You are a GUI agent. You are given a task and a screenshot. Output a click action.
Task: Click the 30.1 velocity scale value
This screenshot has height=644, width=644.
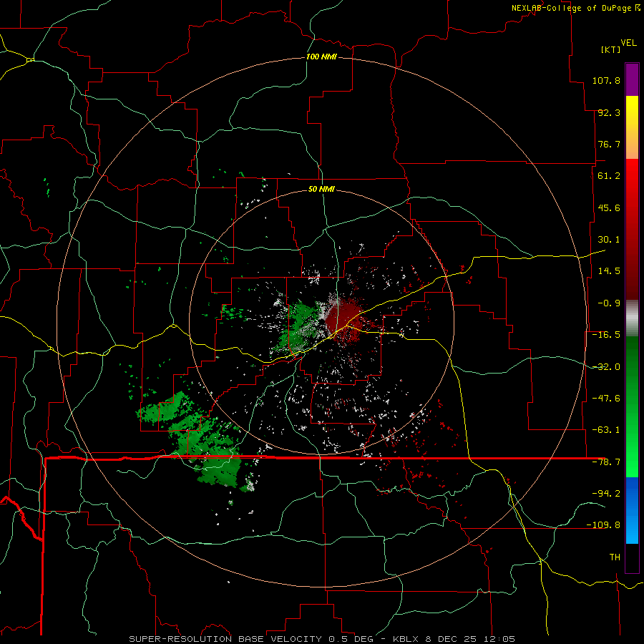point(609,240)
